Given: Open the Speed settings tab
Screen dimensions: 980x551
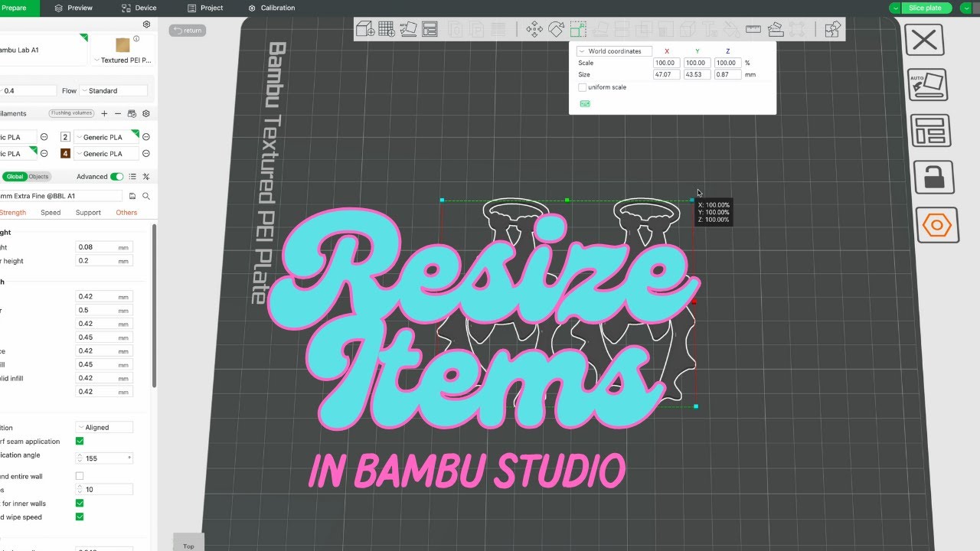Looking at the screenshot, I should [51, 213].
